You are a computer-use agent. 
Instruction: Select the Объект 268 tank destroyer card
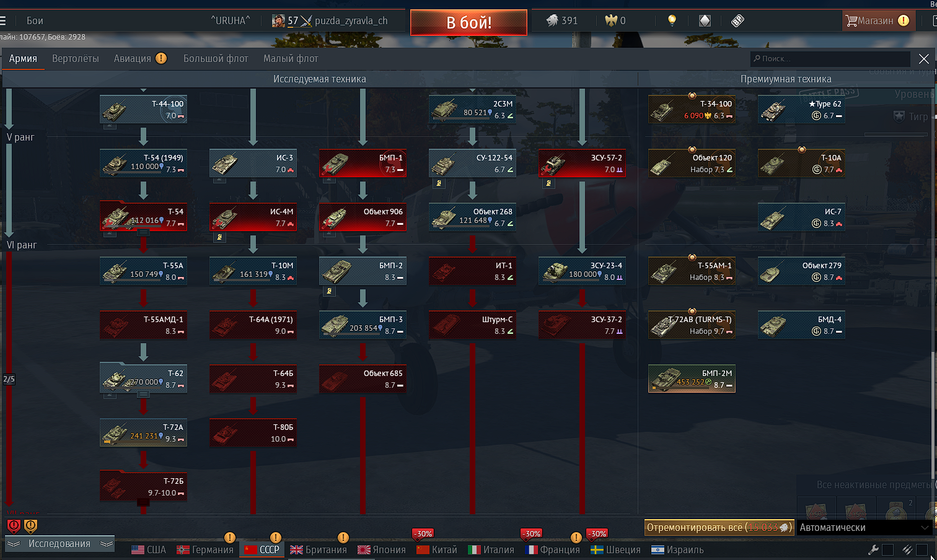(472, 217)
